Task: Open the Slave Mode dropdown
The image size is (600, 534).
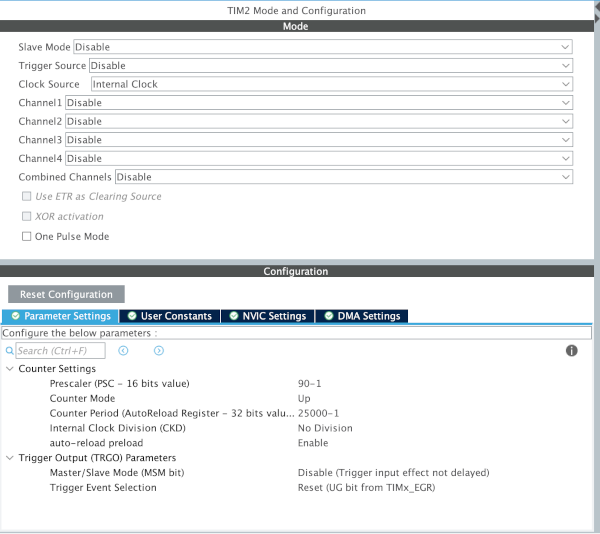Action: click(322, 47)
